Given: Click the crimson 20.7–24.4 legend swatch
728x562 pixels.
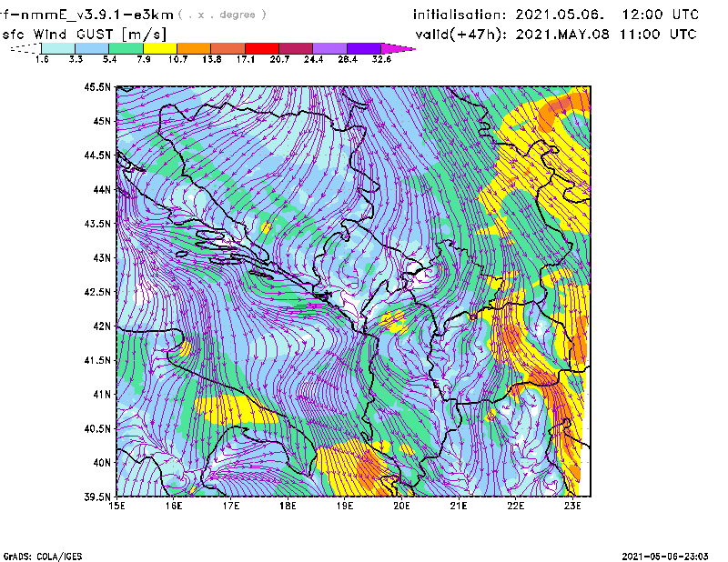Looking at the screenshot, I should [x=296, y=48].
